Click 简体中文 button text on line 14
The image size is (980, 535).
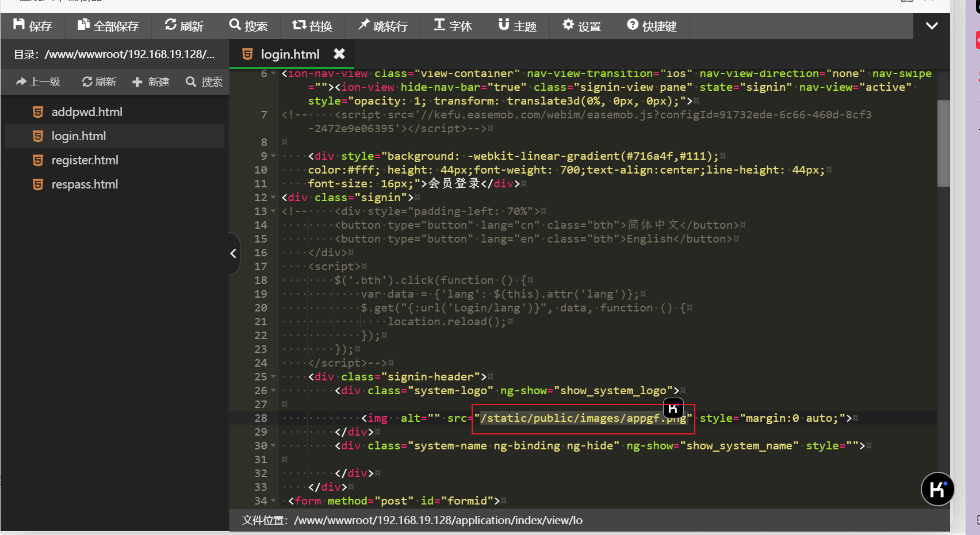tap(653, 225)
